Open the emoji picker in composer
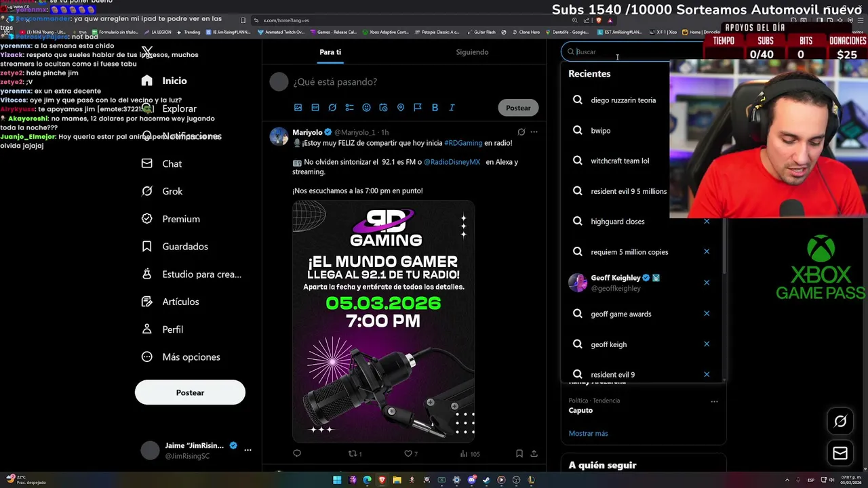Screen dimensions: 868x488 366,108
